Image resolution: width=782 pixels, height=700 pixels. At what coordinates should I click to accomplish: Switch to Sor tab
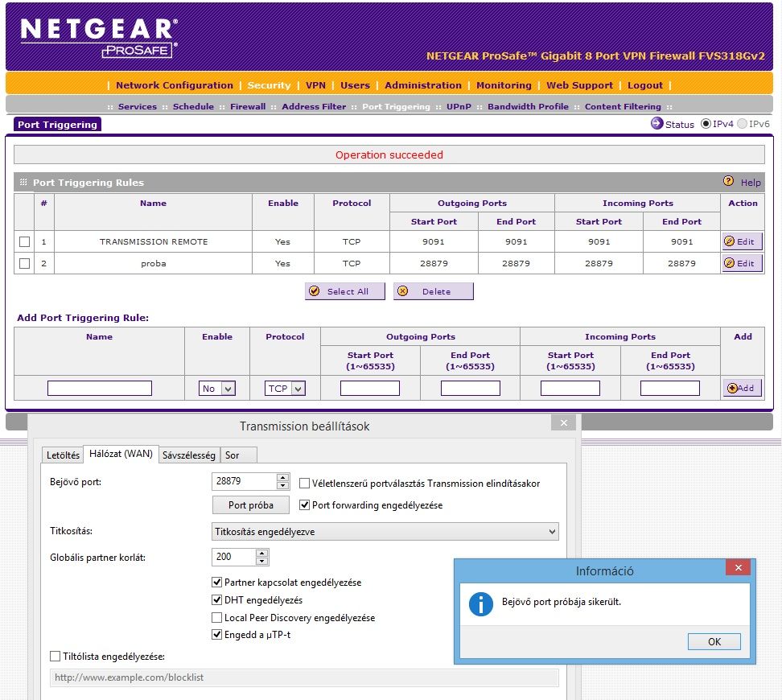click(239, 455)
